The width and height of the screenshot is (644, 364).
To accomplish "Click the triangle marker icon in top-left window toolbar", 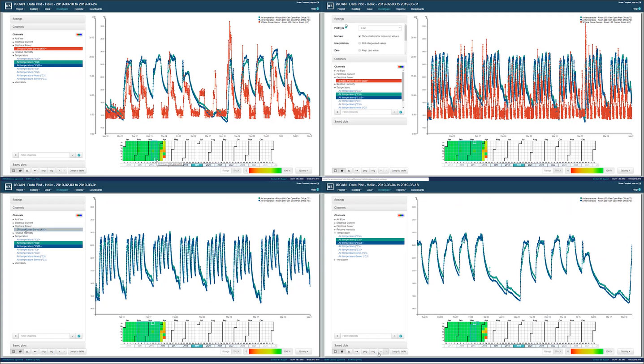I will [x=27, y=171].
